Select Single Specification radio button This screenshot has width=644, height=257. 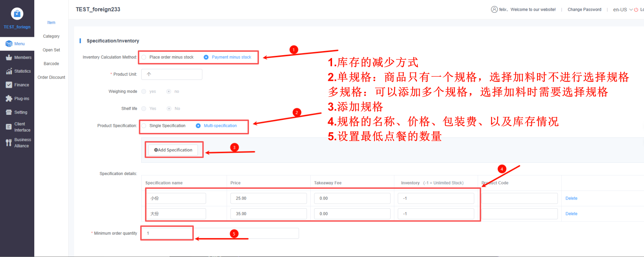[144, 126]
